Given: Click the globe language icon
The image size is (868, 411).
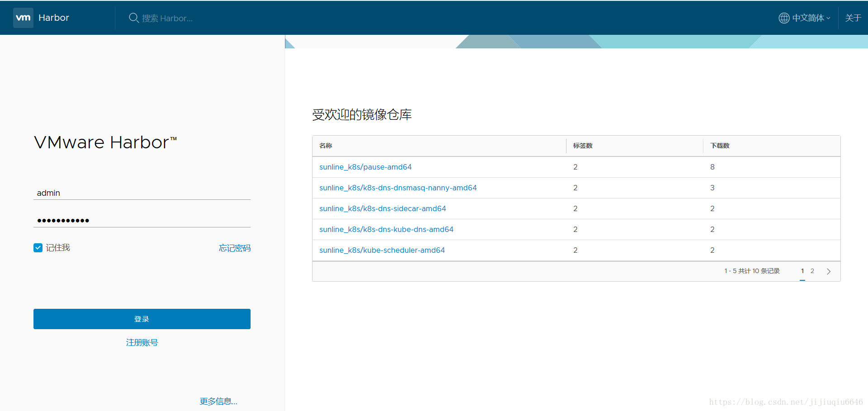Looking at the screenshot, I should pyautogui.click(x=784, y=18).
